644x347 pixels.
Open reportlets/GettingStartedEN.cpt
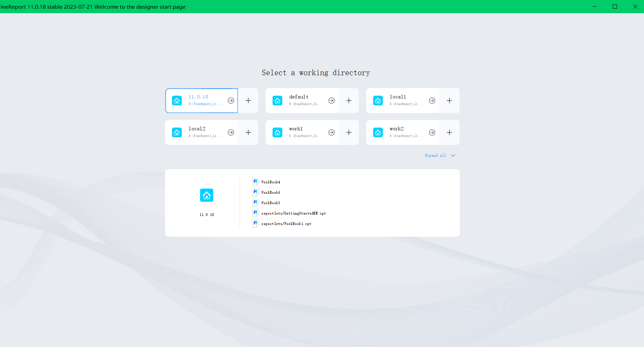click(293, 213)
